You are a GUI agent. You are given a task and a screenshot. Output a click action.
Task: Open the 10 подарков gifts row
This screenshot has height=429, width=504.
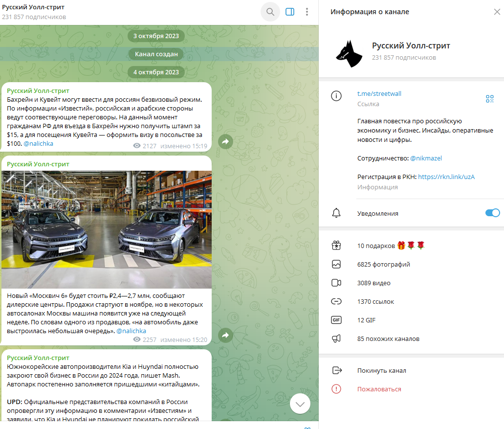[412, 246]
